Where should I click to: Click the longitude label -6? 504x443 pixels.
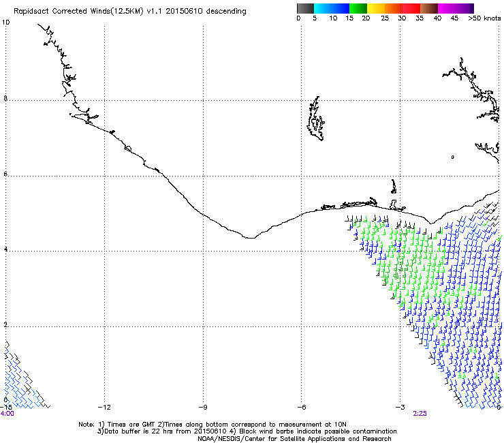[x=301, y=407]
